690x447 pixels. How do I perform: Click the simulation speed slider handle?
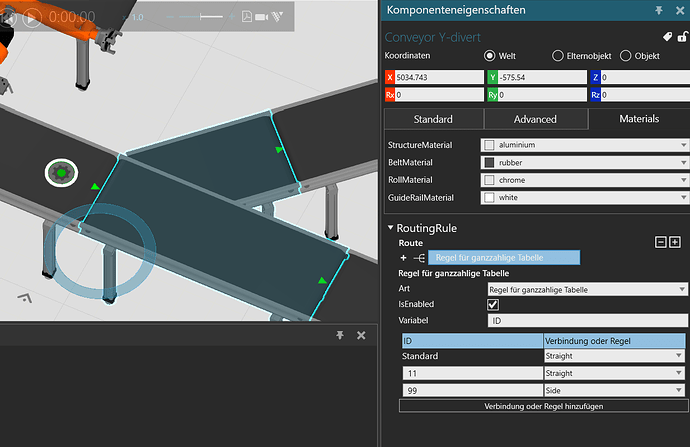[x=201, y=17]
